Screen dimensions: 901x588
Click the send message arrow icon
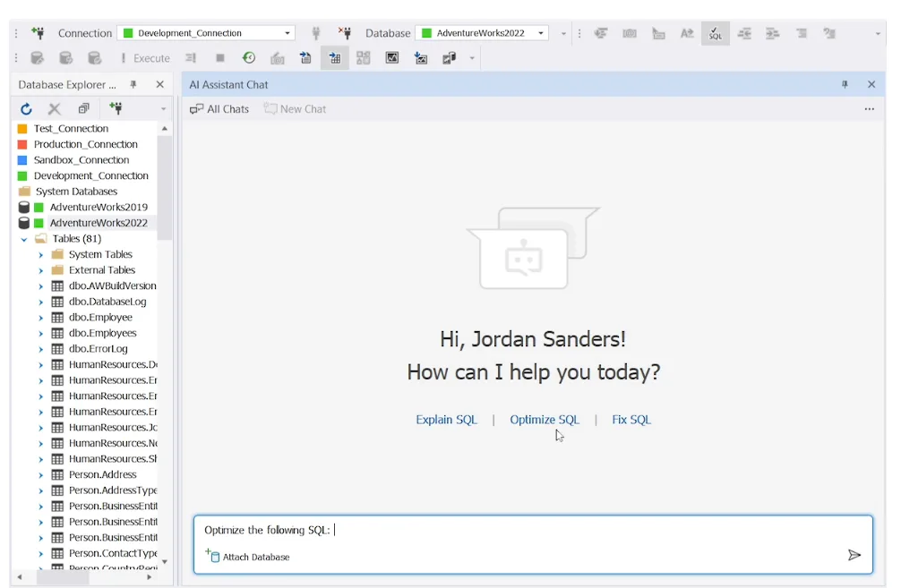pyautogui.click(x=854, y=555)
